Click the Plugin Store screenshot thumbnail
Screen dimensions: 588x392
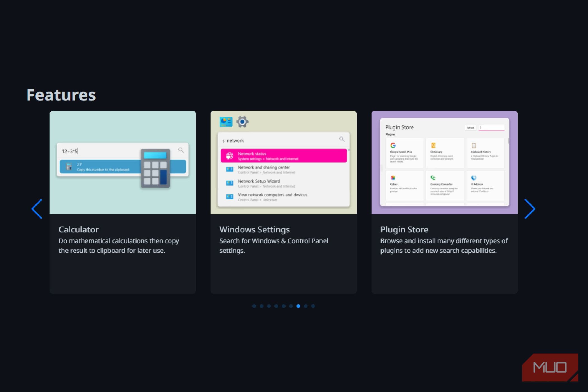pyautogui.click(x=444, y=162)
